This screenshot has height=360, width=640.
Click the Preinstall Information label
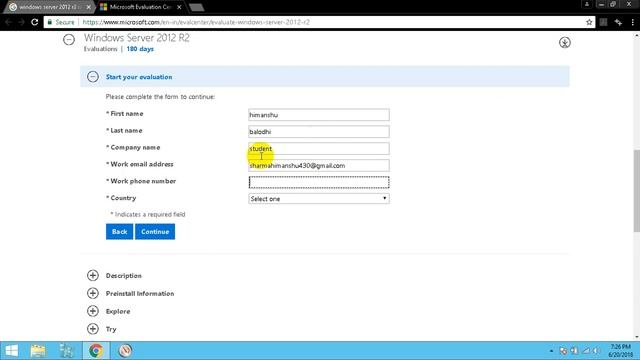click(140, 293)
